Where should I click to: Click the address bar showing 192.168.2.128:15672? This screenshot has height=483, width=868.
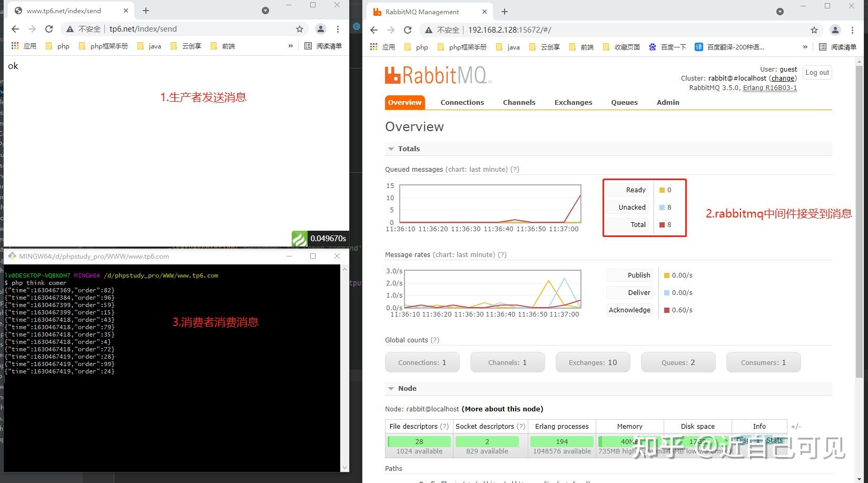point(509,30)
